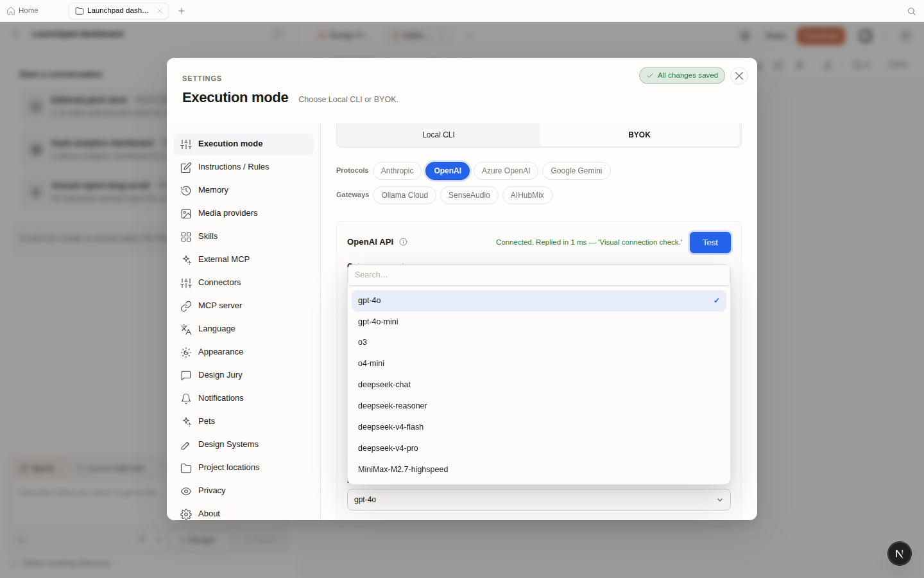The width and height of the screenshot is (924, 578).
Task: Select the SenseAudio gateway
Action: click(469, 195)
